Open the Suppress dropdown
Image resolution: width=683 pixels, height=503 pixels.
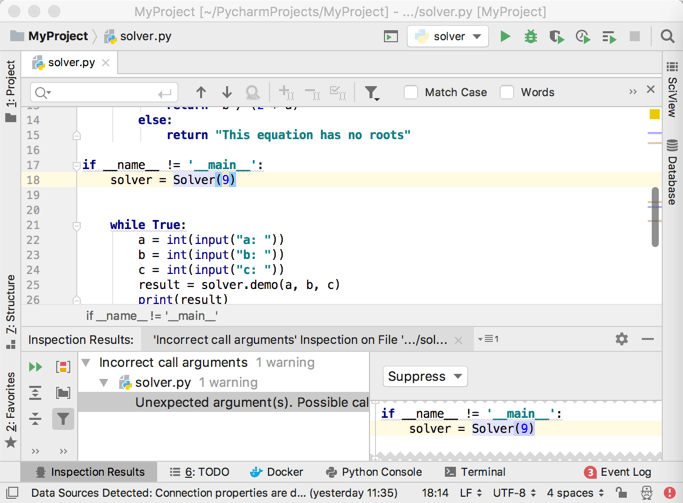click(425, 376)
